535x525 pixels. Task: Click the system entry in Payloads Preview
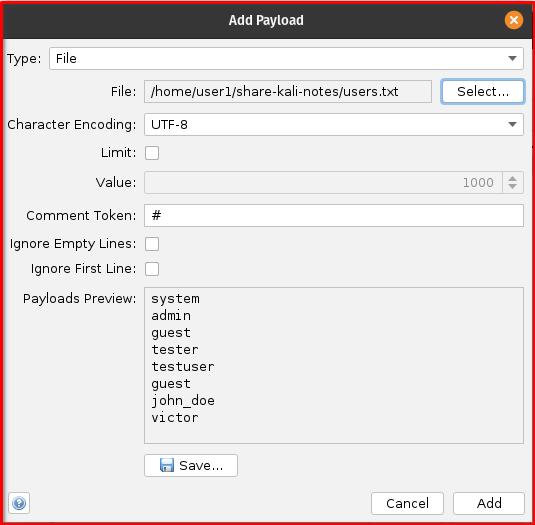coord(175,299)
